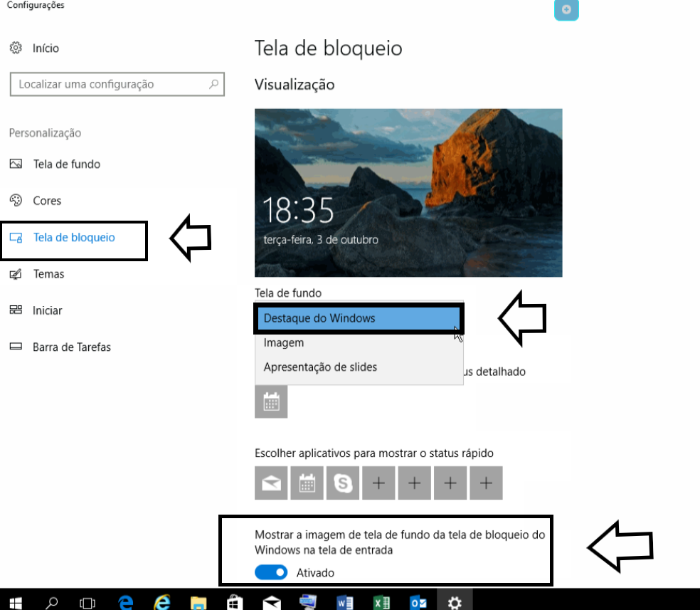Add app in third plus quick status slot
Viewport: 700px width, 610px height.
point(450,483)
